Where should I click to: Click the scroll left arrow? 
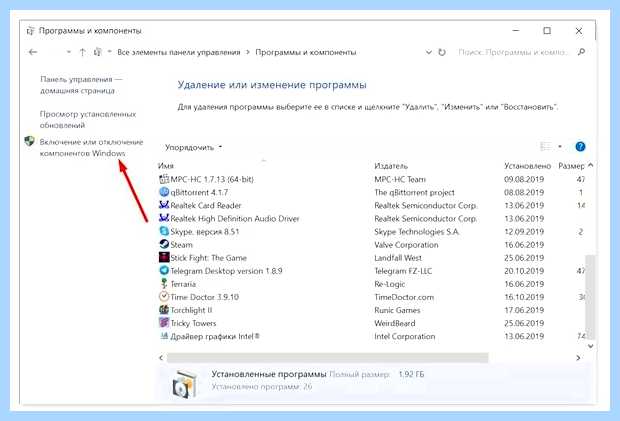pos(161,358)
